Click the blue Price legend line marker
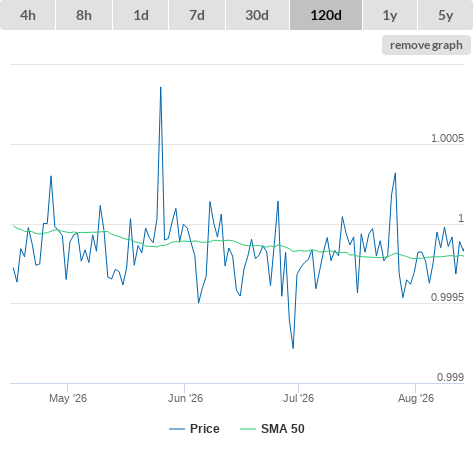This screenshot has height=455, width=474. click(177, 429)
